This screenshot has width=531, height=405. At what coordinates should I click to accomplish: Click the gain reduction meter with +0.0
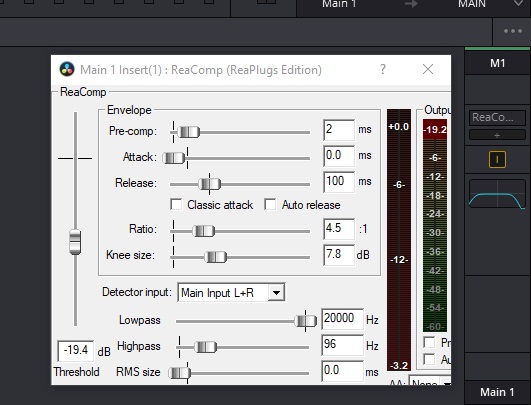click(399, 239)
